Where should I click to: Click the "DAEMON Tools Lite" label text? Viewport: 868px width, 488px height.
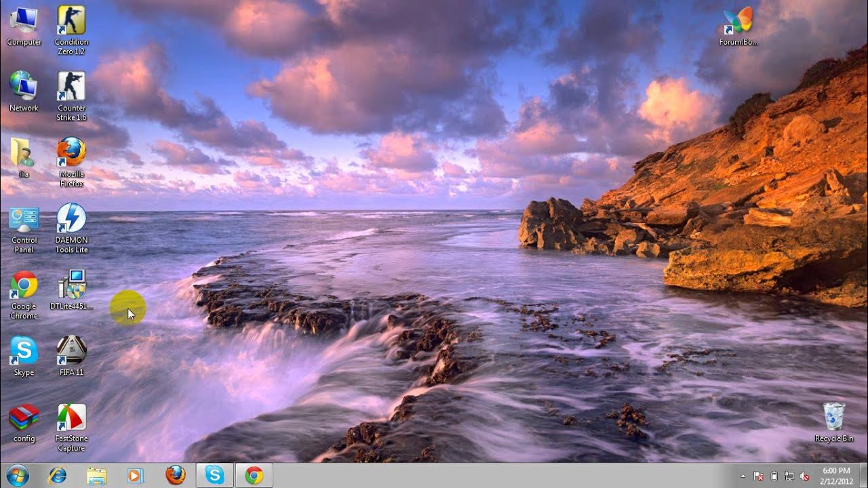click(71, 245)
